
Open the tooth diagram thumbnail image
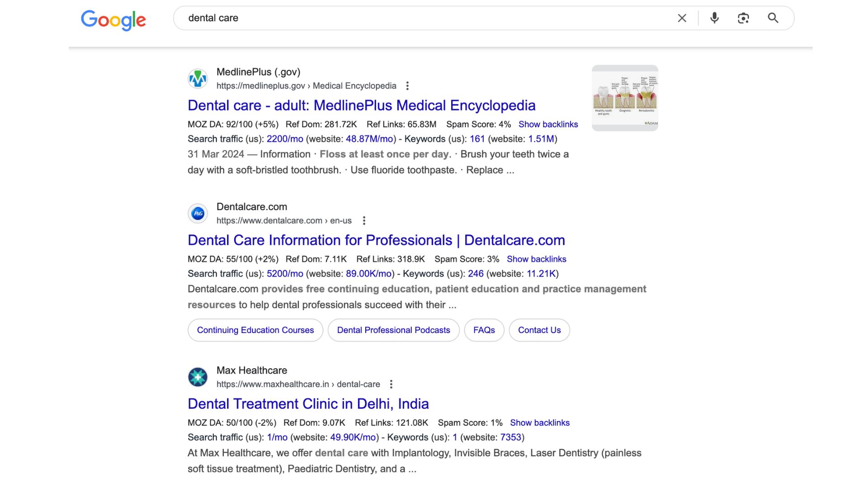[x=625, y=98]
